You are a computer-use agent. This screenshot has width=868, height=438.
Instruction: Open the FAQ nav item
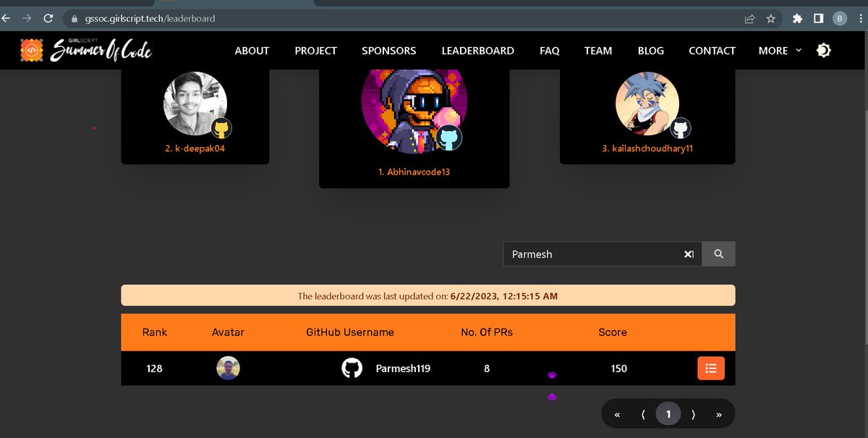tap(550, 51)
